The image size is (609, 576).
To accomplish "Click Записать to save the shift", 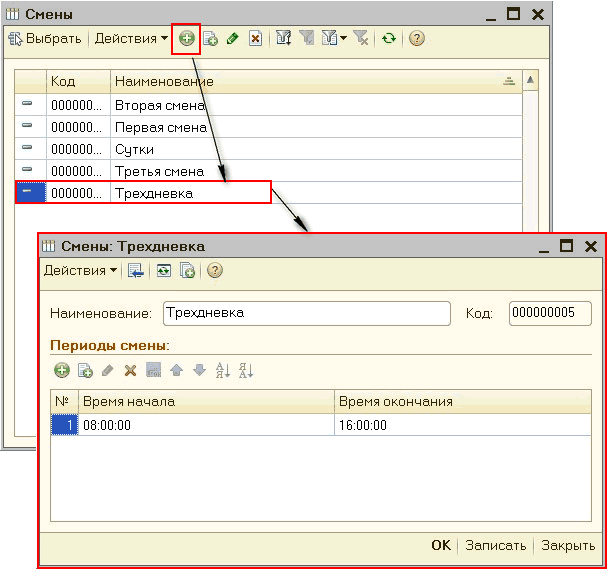I will point(495,545).
